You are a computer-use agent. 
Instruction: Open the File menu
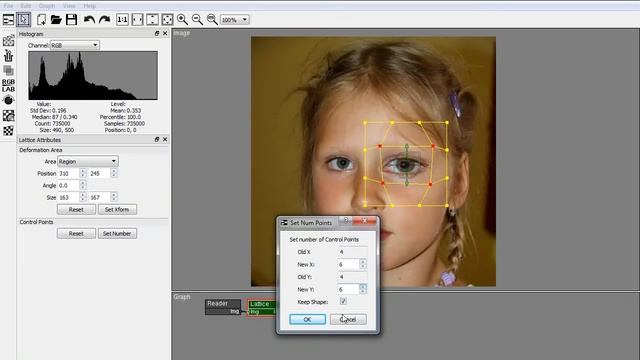click(x=8, y=6)
